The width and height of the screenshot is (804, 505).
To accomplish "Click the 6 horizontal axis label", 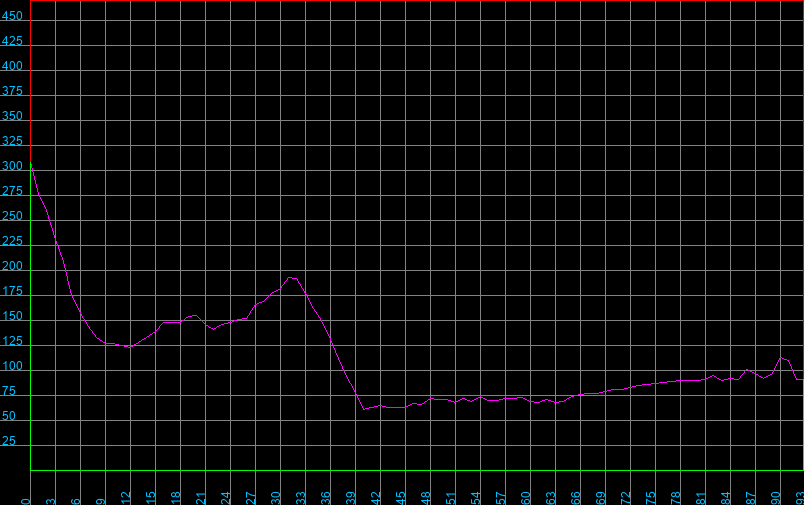I will pos(75,501).
